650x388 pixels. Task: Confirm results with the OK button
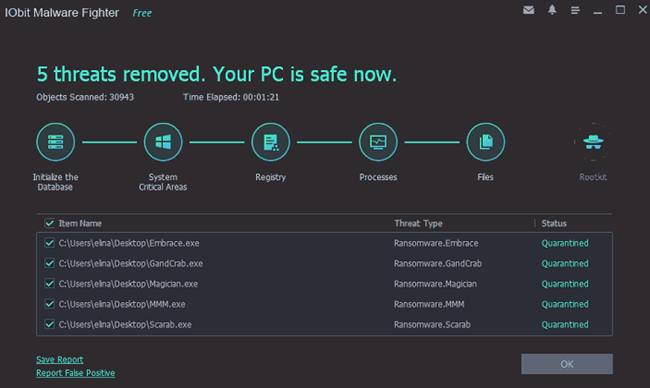coord(567,364)
